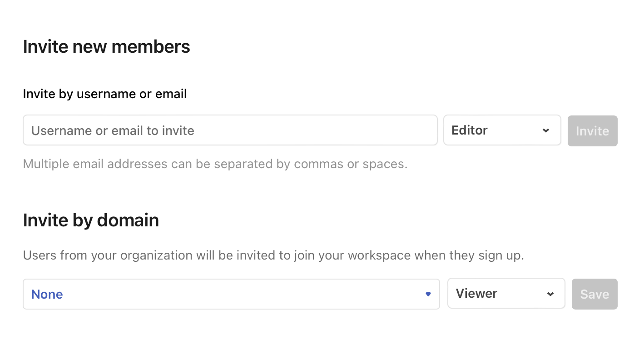Open the None domain selector
Image resolution: width=644 pixels, height=350 pixels.
231,294
